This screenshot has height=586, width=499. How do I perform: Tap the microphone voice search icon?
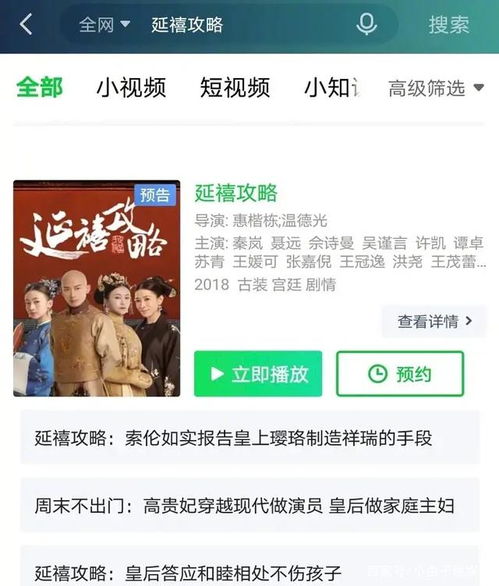click(367, 24)
